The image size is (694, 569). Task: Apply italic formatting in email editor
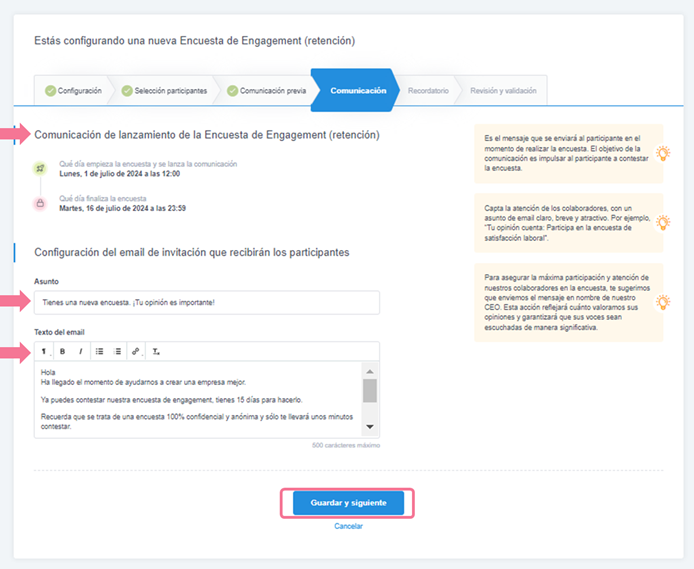tap(80, 352)
